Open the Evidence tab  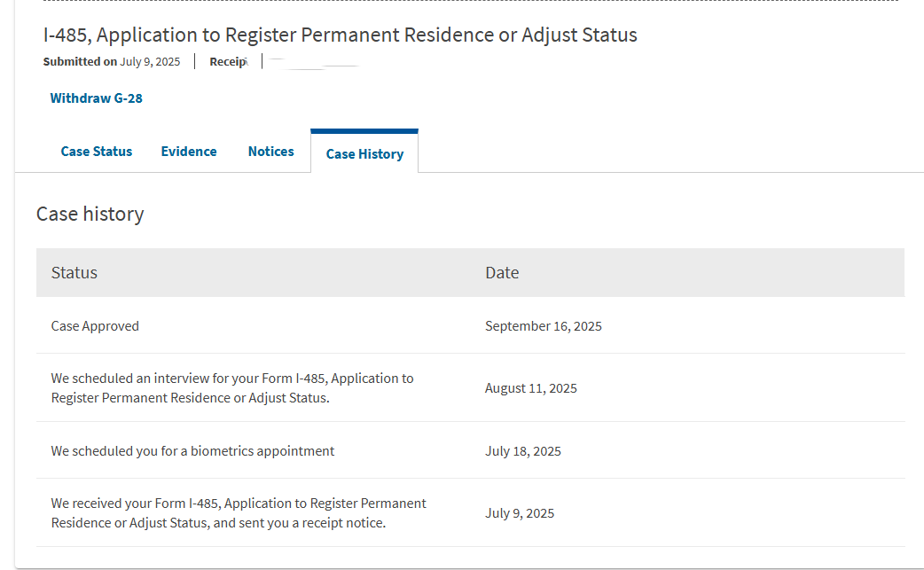pos(189,152)
